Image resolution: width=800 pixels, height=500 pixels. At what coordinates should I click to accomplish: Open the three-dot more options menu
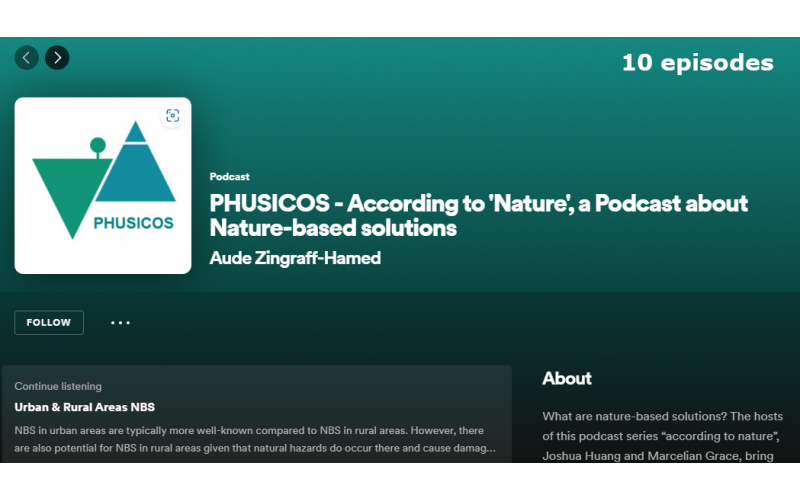[x=120, y=322]
